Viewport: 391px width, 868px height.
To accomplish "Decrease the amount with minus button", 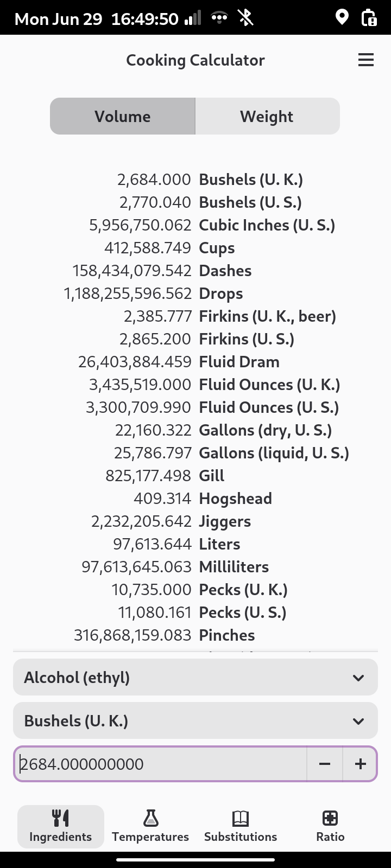I will (x=325, y=764).
